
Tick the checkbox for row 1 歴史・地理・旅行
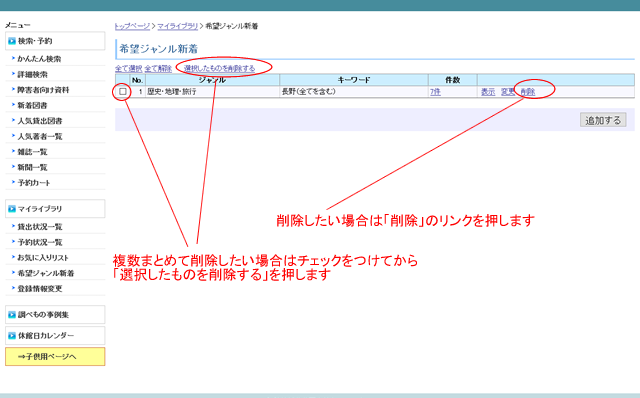(x=122, y=91)
